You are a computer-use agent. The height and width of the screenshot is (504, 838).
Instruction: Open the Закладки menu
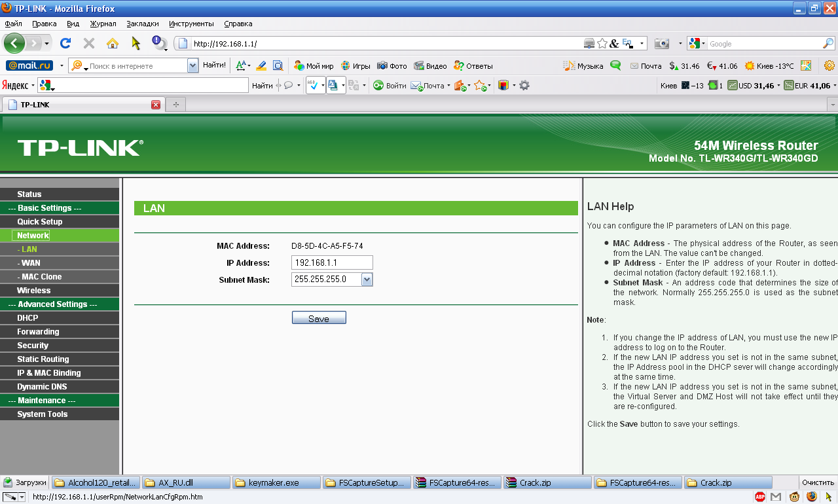(x=143, y=24)
